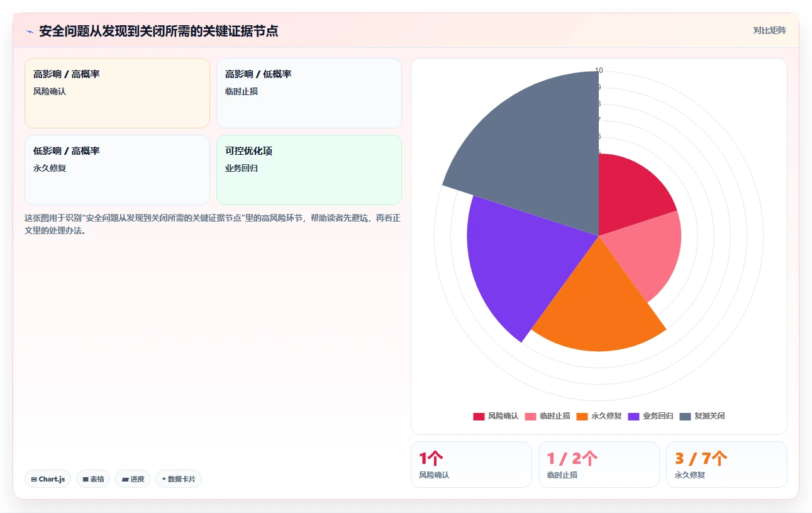Click the 业务回归 text in the green card
The height and width of the screenshot is (513, 812).
pos(242,168)
